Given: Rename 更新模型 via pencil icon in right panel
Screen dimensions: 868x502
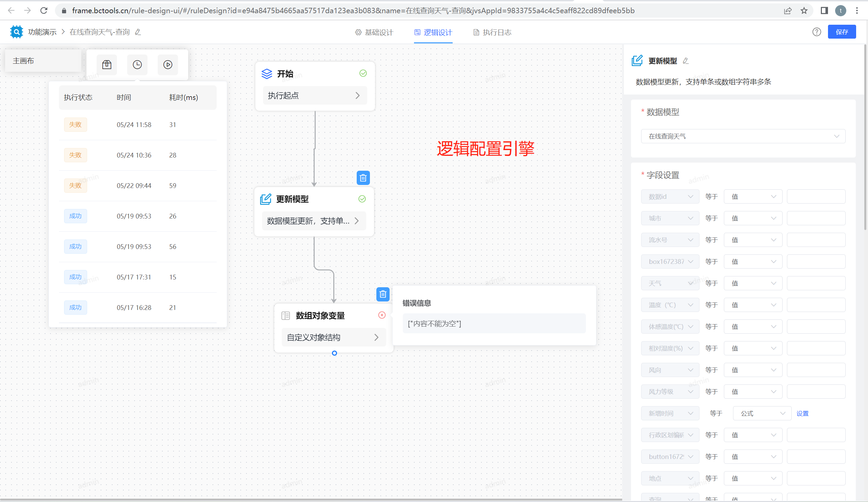Looking at the screenshot, I should [x=686, y=61].
